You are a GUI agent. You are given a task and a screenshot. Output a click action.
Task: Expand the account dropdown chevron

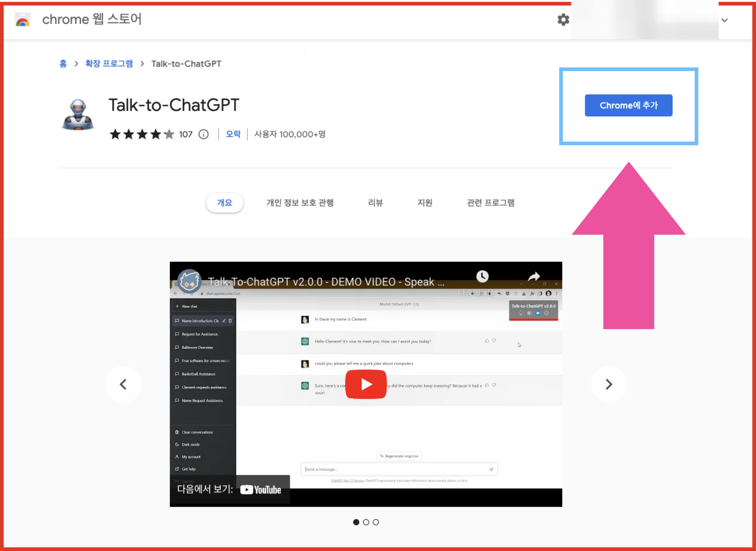click(x=724, y=20)
